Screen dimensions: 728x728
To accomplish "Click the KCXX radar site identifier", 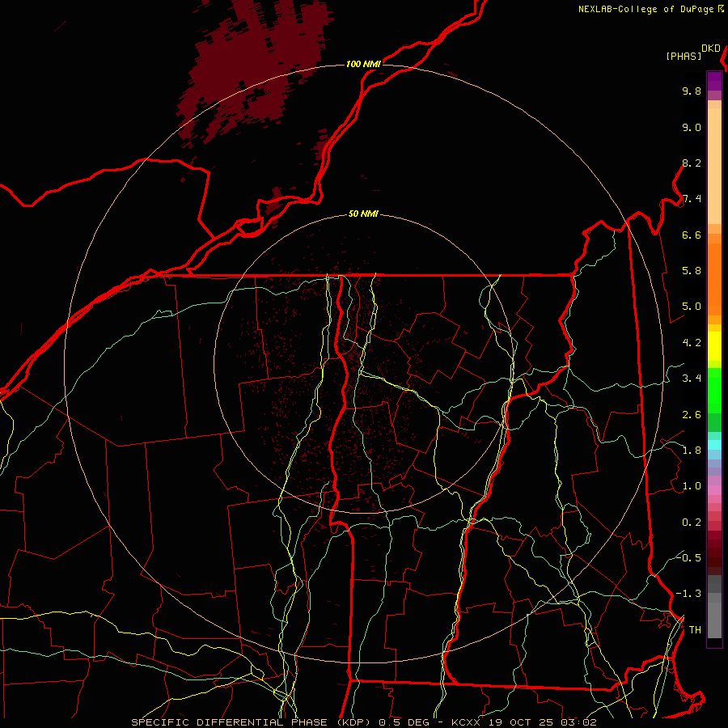I will click(x=466, y=722).
